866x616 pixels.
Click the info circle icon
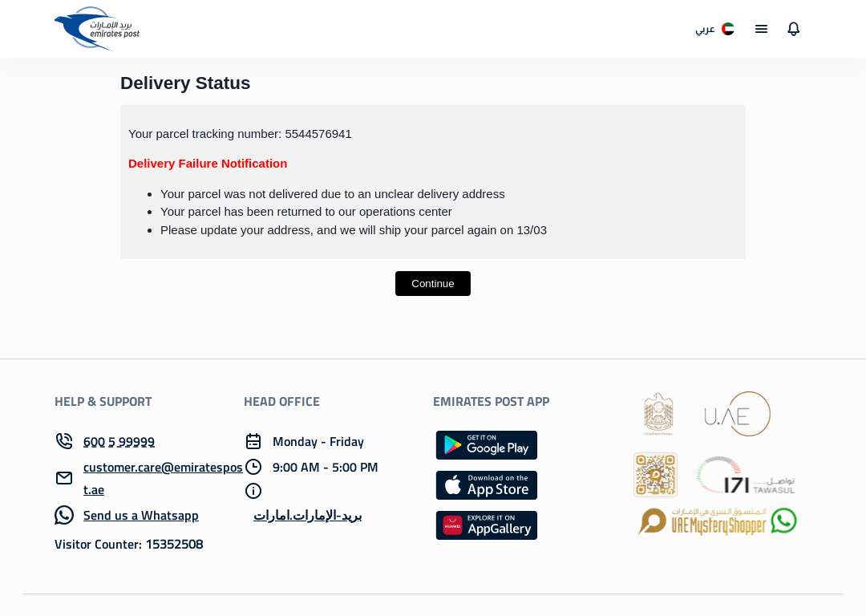253,491
